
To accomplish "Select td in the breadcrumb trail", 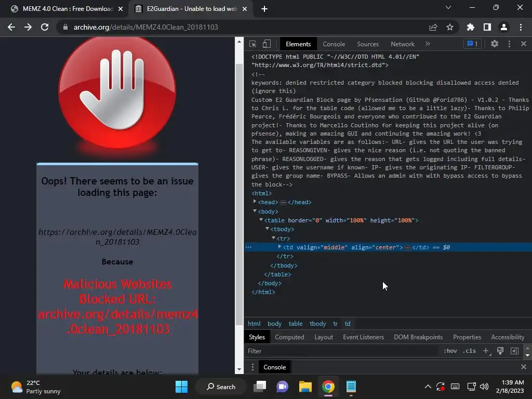I will [x=348, y=324].
